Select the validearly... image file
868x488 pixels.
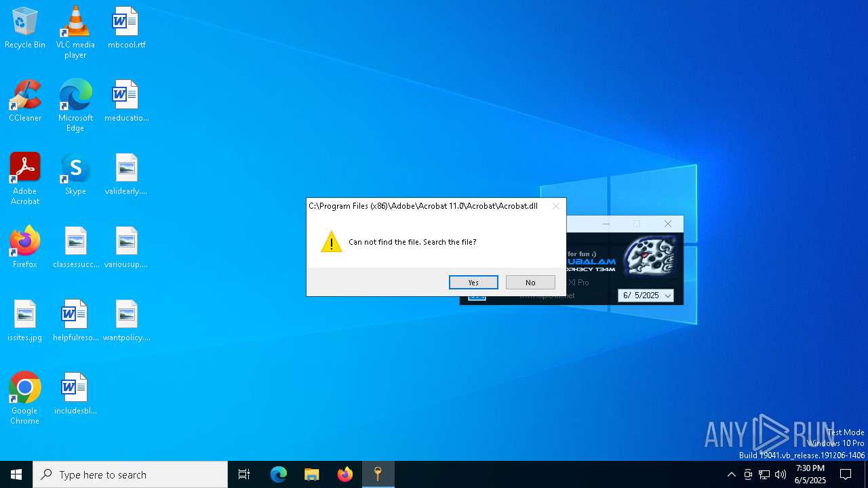click(126, 175)
